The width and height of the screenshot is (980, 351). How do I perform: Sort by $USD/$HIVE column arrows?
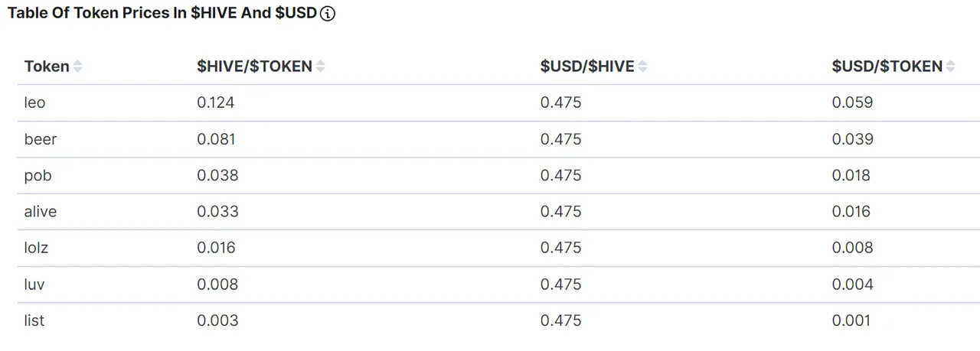[642, 67]
